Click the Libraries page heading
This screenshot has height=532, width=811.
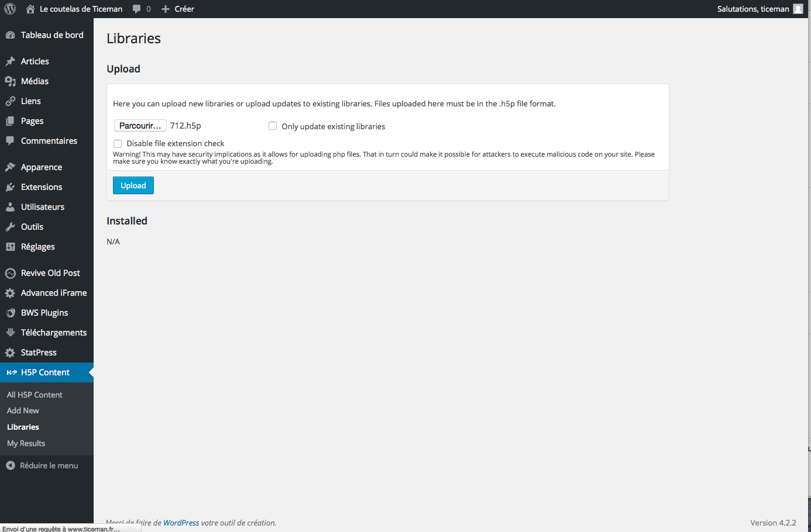(133, 39)
